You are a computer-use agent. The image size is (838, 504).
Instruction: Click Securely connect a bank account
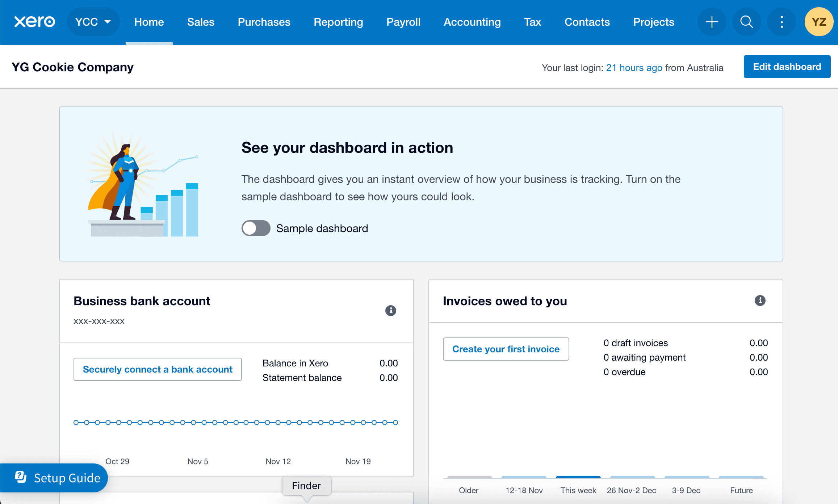click(x=158, y=369)
